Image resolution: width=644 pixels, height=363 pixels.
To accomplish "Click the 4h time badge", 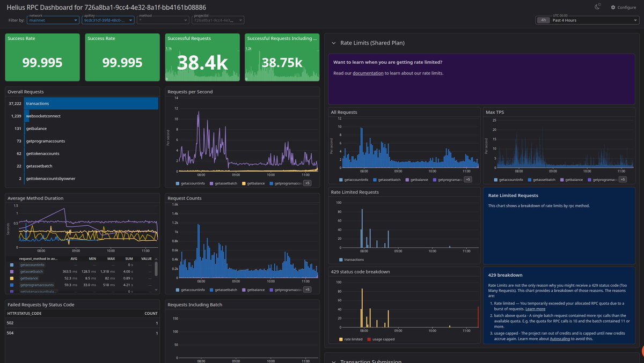I will tap(544, 20).
